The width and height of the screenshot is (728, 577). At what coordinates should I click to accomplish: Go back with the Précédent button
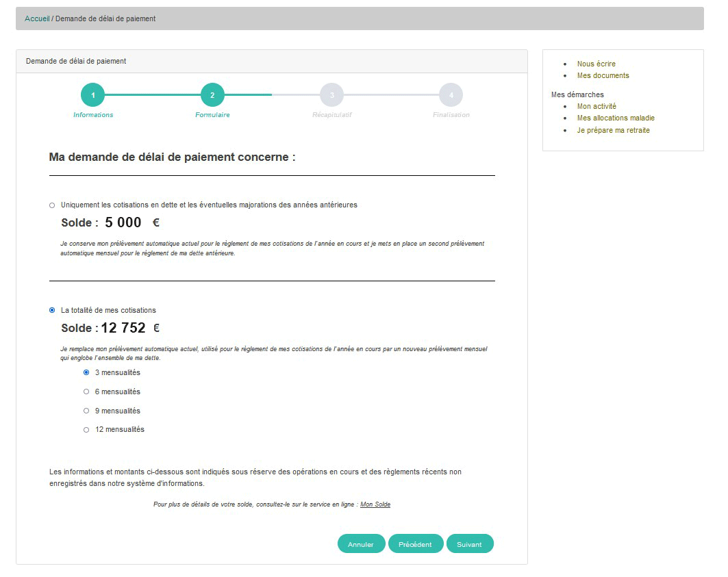pyautogui.click(x=415, y=544)
